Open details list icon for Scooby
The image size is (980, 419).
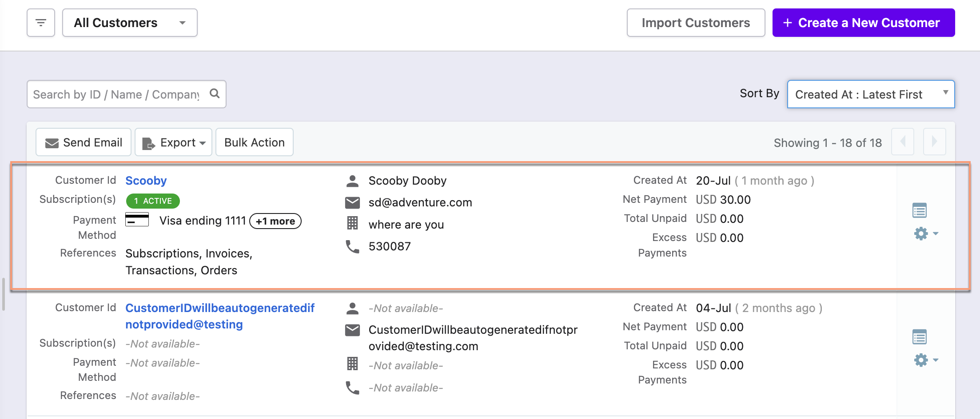(919, 210)
